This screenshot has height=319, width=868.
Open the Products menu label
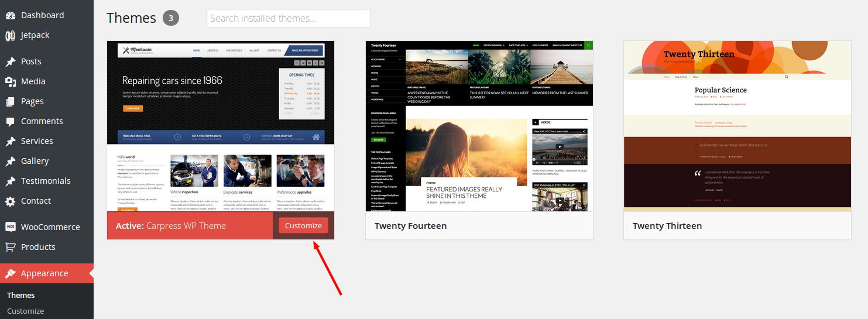click(x=38, y=247)
